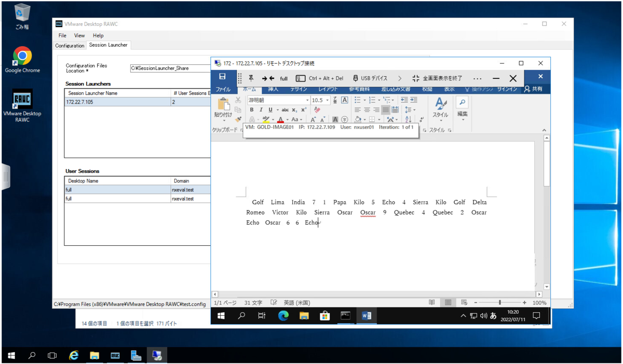Apply the red font color
This screenshot has height=364, width=623.
point(280,120)
